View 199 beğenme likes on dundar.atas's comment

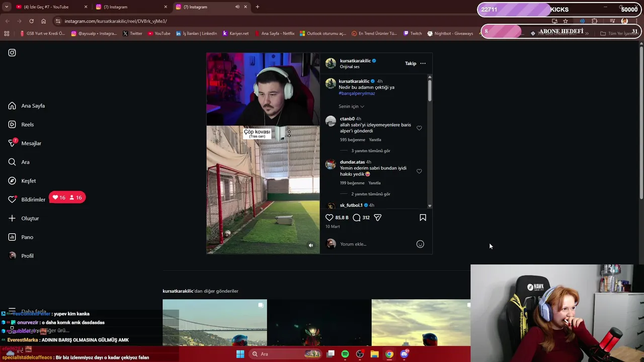[x=352, y=183]
